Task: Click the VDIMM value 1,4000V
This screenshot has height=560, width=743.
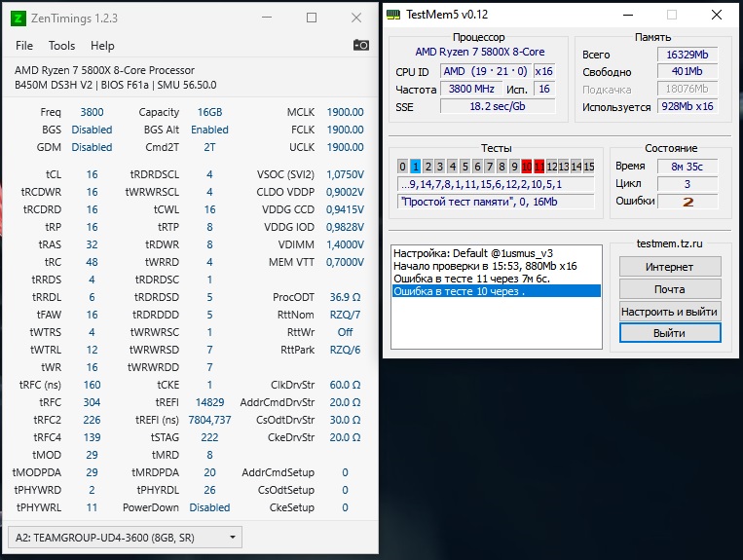Action: pos(345,244)
